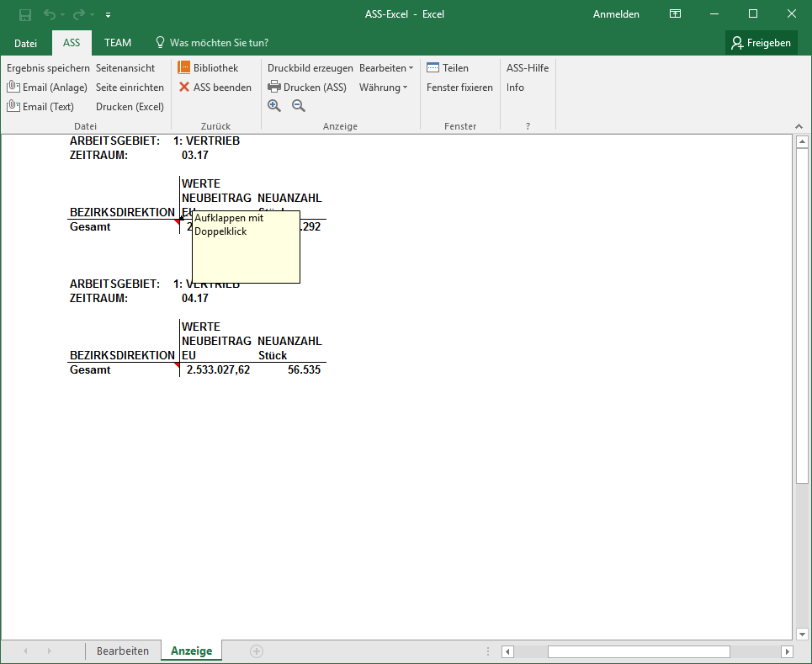812x664 pixels.
Task: Click Seite einrichten
Action: (x=130, y=88)
